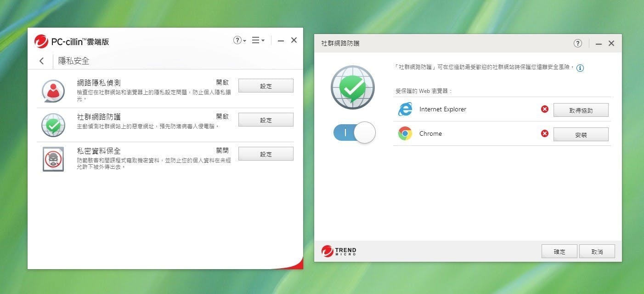Minimize the PC-cillin main window
The image size is (644, 294).
(x=281, y=41)
